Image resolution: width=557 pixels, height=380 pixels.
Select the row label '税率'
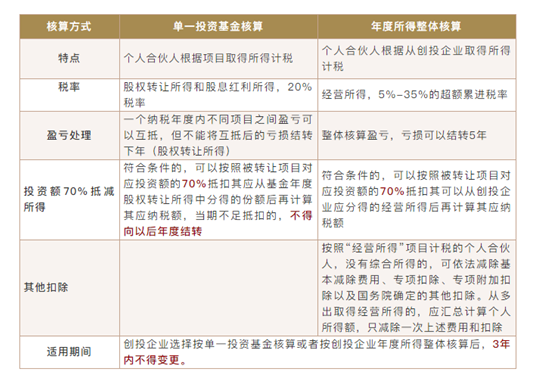(69, 87)
